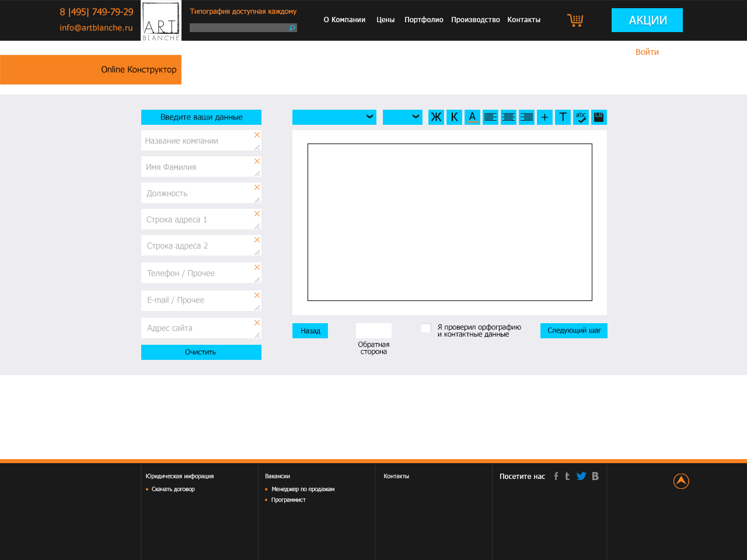Open the 'Менеджер по продажам' vacancy link
The width and height of the screenshot is (747, 560).
pyautogui.click(x=303, y=489)
